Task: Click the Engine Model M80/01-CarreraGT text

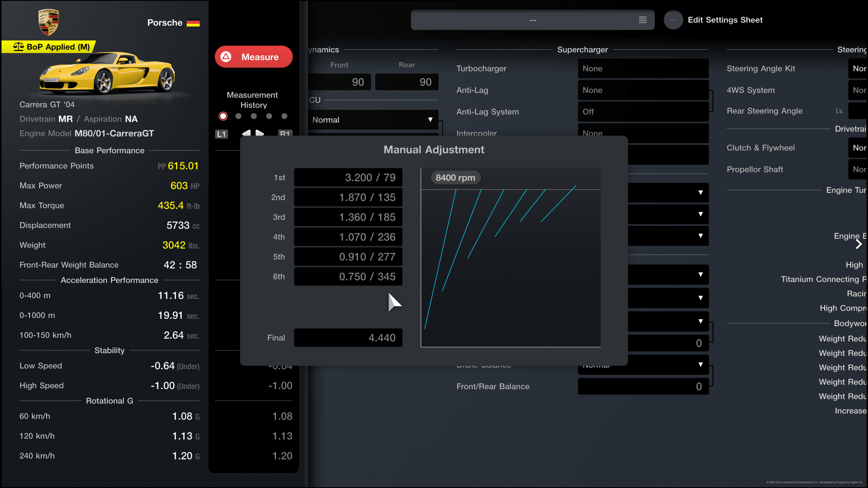Action: (x=114, y=133)
